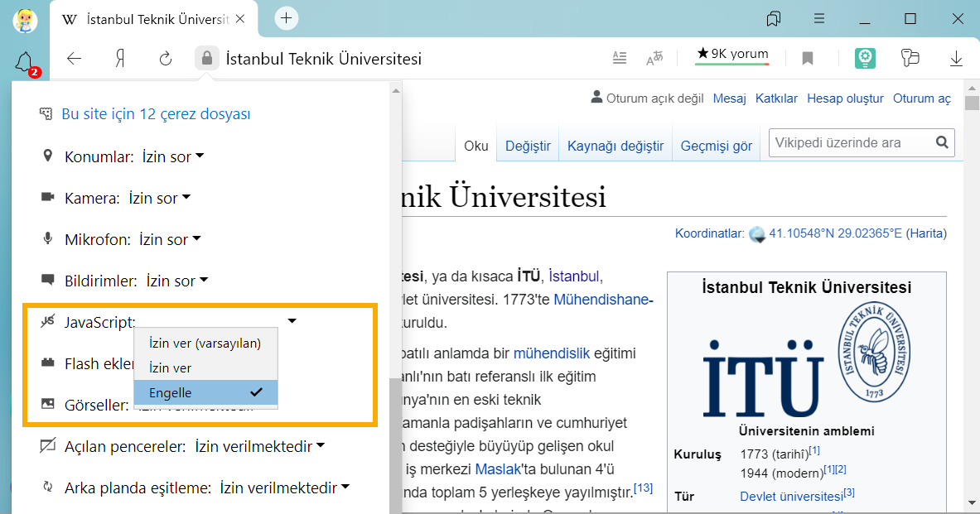Close the İstanbul Teknik Üniversitesi tab
Screen dimensions: 980x514
[240, 19]
